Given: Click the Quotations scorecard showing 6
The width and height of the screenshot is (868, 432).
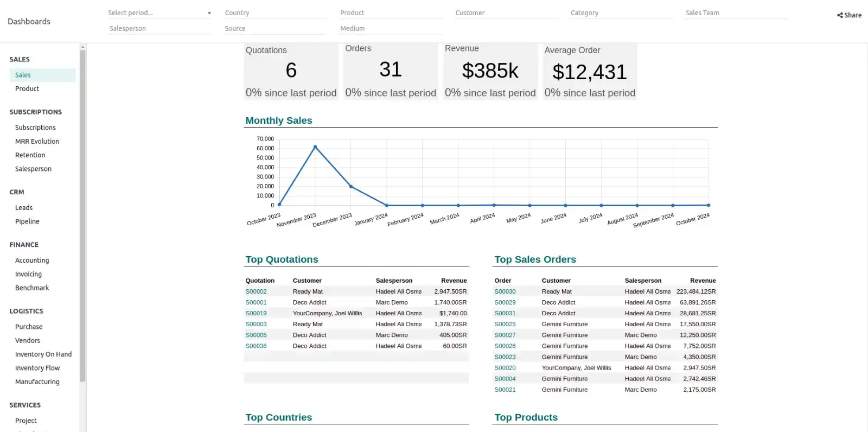Looking at the screenshot, I should [291, 71].
